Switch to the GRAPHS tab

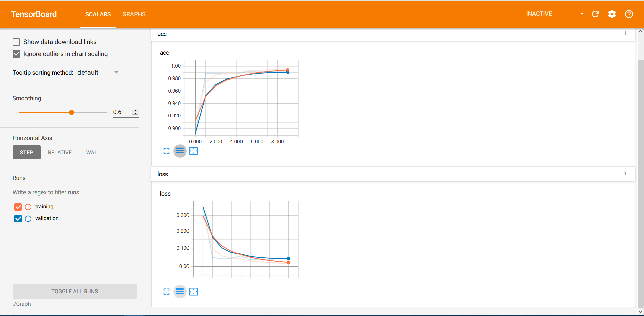tap(134, 14)
